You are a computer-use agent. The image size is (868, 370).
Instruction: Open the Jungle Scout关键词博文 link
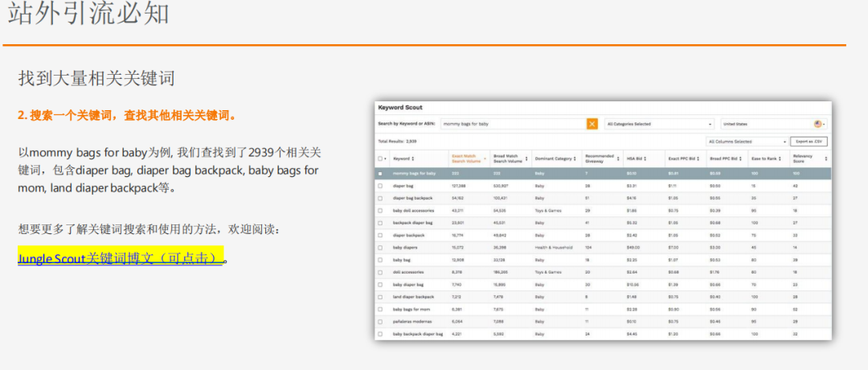coord(119,258)
